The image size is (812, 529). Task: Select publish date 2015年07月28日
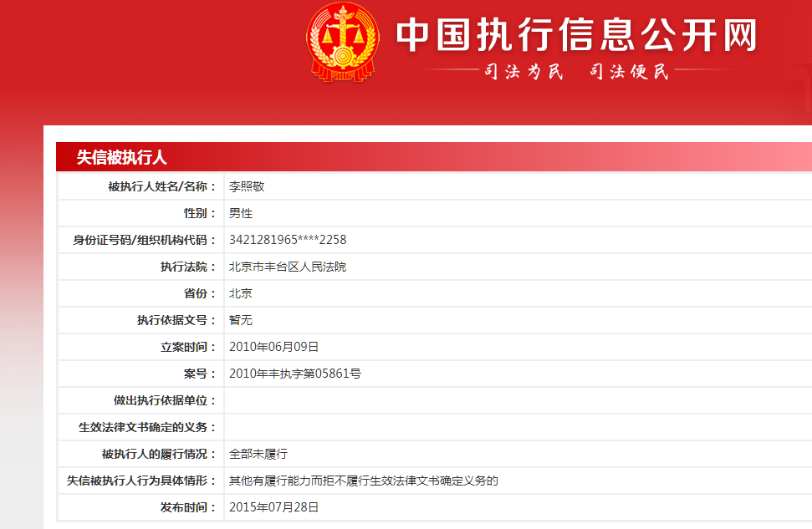click(274, 507)
